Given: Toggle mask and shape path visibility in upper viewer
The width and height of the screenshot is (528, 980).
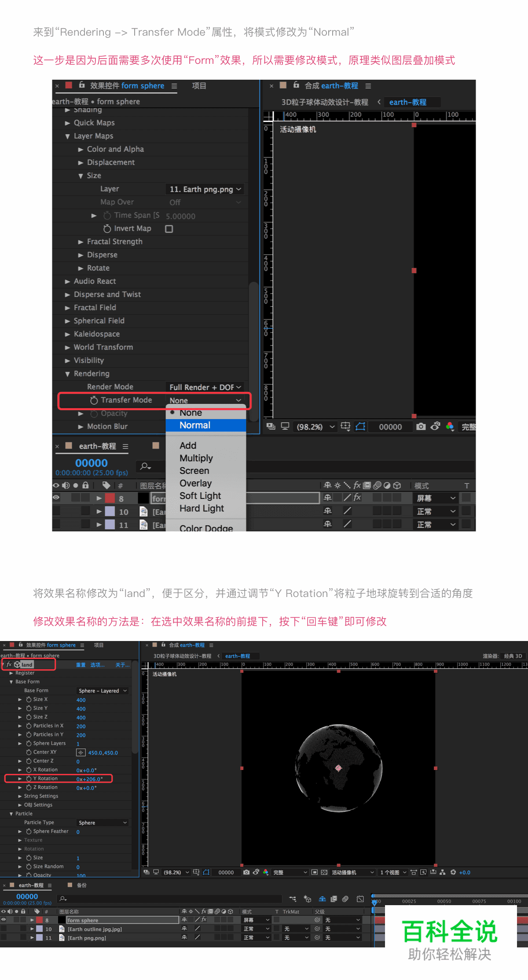Looking at the screenshot, I should coord(361,427).
